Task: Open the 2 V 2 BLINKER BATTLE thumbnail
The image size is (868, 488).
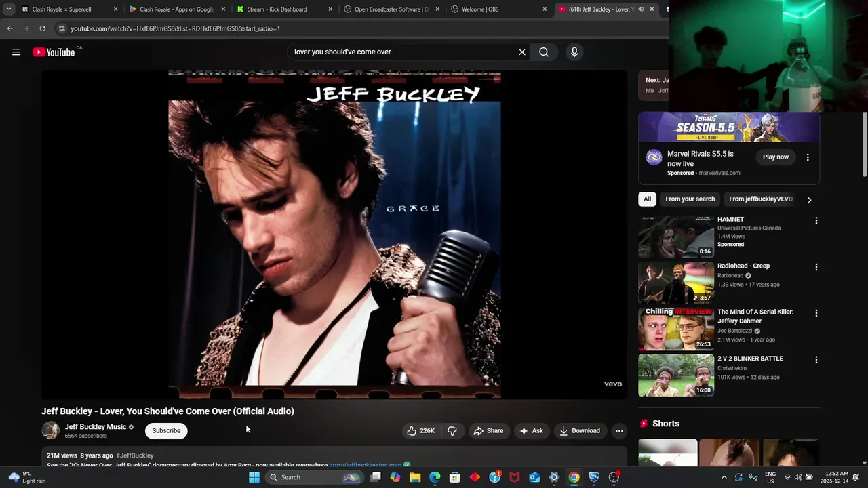Action: coord(676,375)
